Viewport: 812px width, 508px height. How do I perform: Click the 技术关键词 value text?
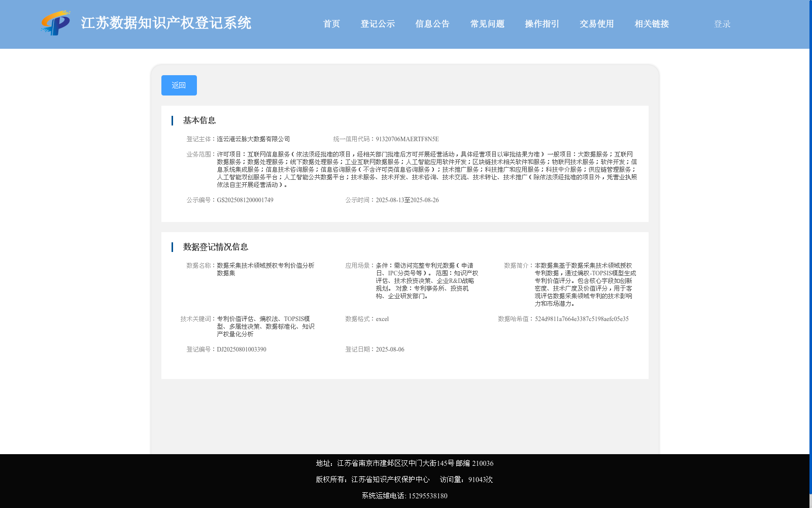[265, 327]
